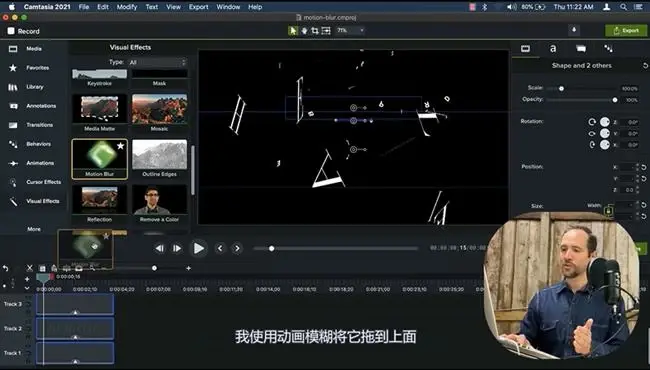
Task: Step back one frame
Action: click(159, 249)
